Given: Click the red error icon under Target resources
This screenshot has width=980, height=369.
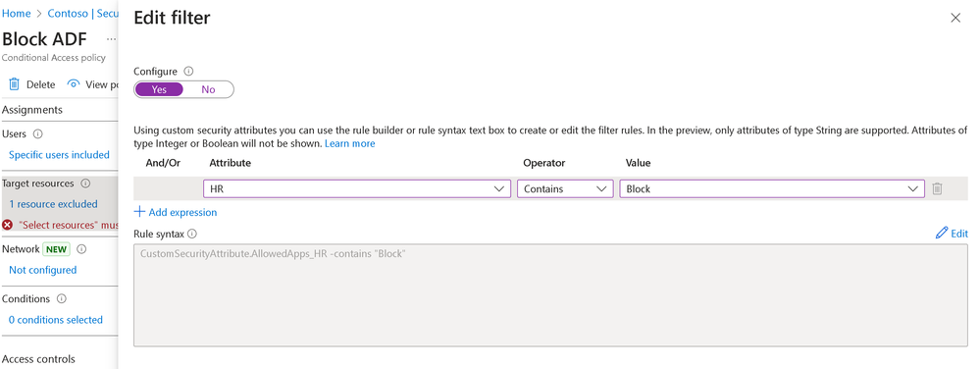Looking at the screenshot, I should click(8, 225).
